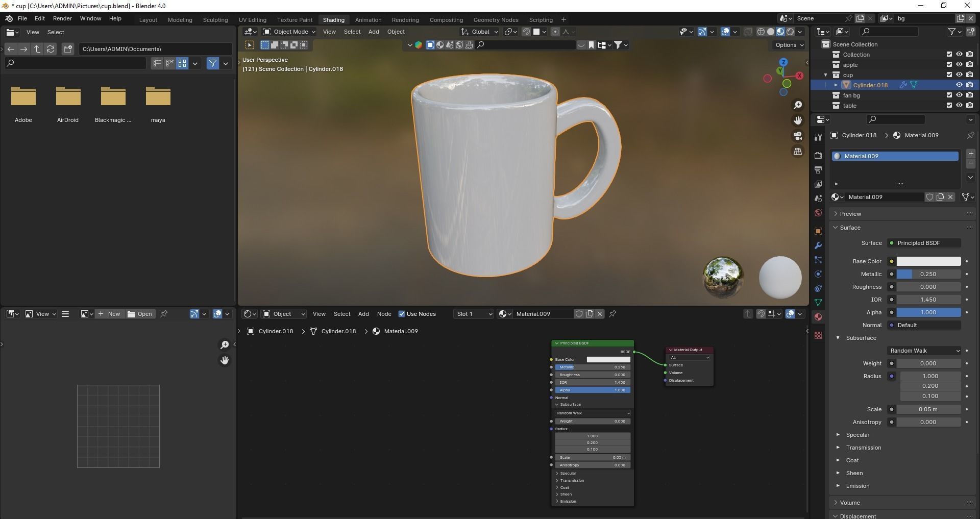Click the Default normal field

[925, 325]
